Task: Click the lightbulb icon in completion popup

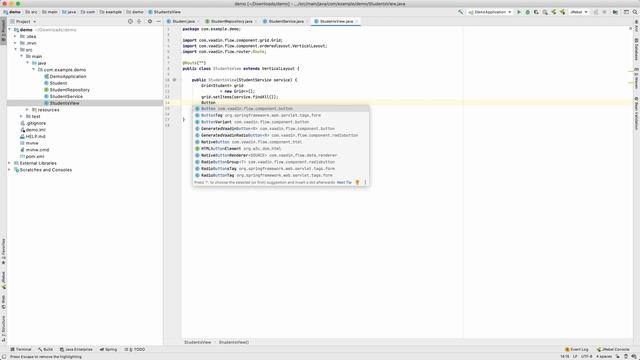Action: click(x=357, y=182)
